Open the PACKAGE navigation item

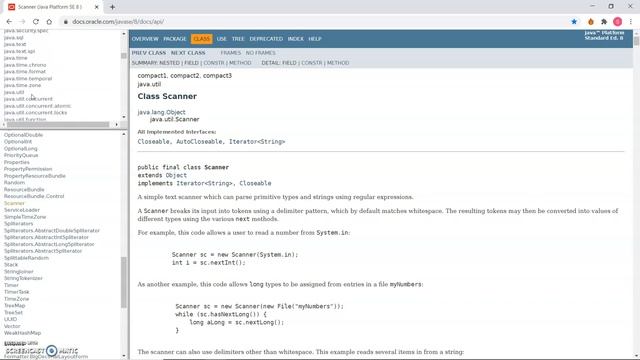175,39
